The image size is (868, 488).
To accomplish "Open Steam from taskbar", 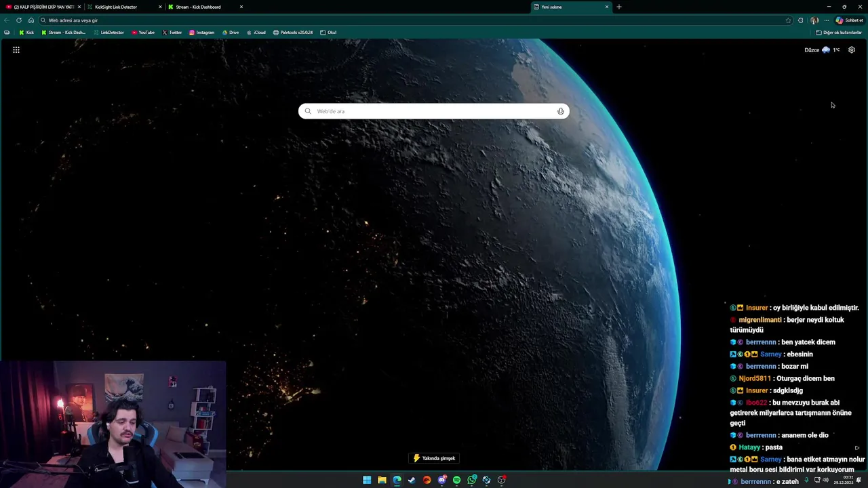I will coord(412,480).
